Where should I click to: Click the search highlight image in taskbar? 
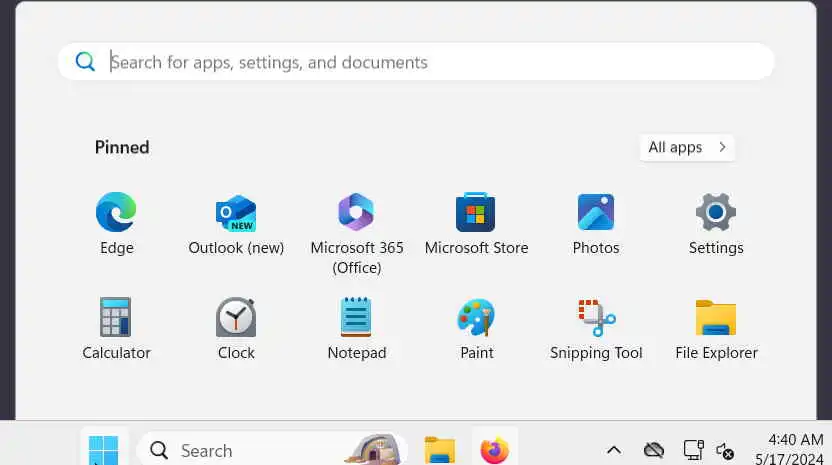tap(375, 449)
